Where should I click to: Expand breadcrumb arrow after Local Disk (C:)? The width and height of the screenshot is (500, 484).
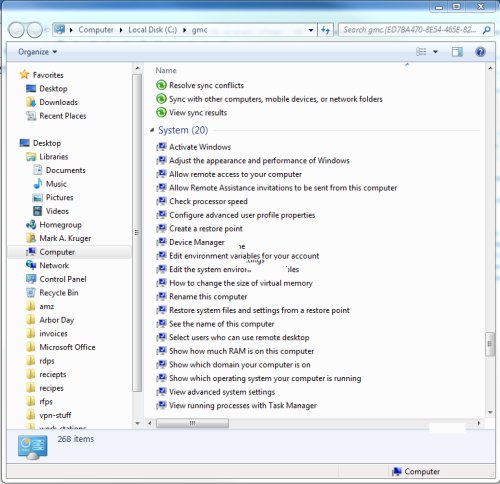click(184, 30)
